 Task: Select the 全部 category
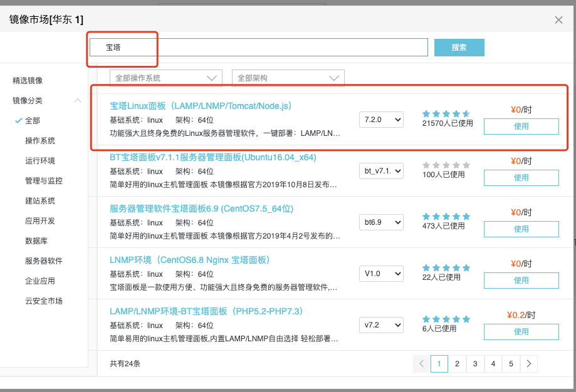tap(33, 120)
